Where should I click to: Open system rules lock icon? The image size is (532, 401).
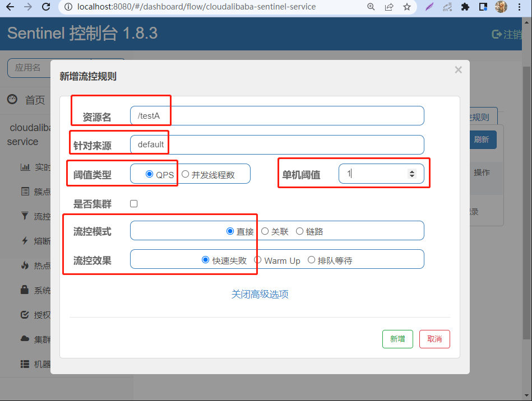point(25,290)
